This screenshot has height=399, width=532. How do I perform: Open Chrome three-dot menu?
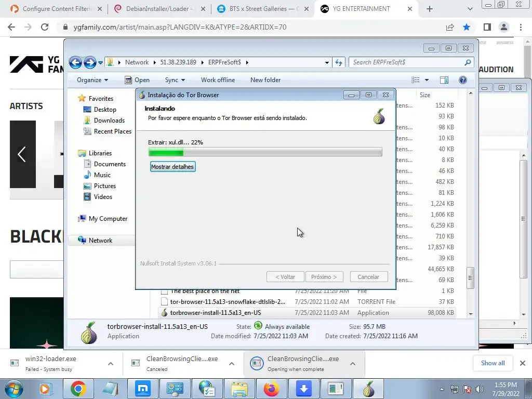pyautogui.click(x=521, y=27)
